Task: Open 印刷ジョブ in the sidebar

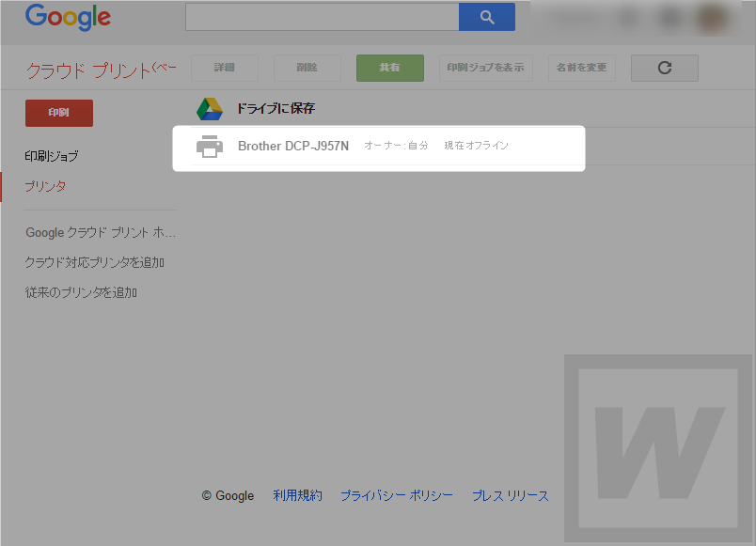Action: coord(52,156)
